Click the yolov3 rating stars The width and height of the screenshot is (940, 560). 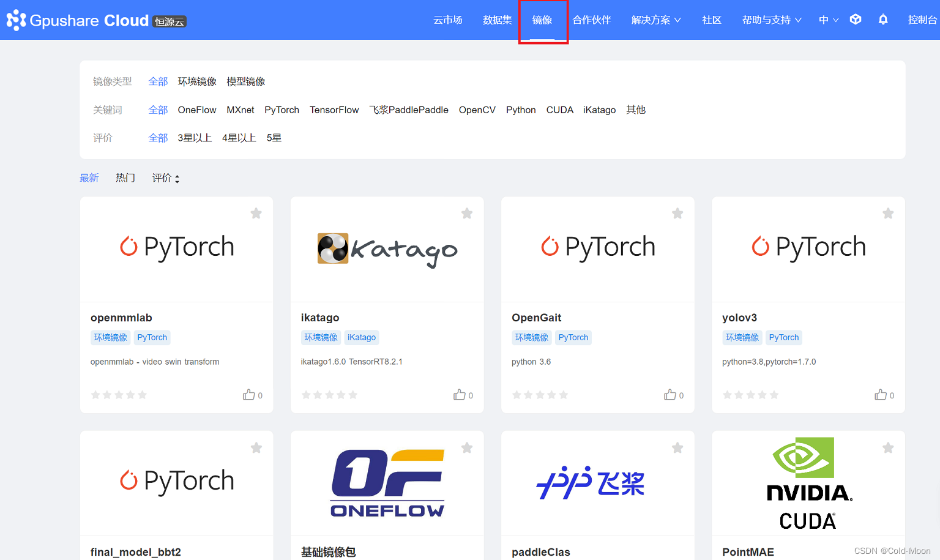point(750,395)
